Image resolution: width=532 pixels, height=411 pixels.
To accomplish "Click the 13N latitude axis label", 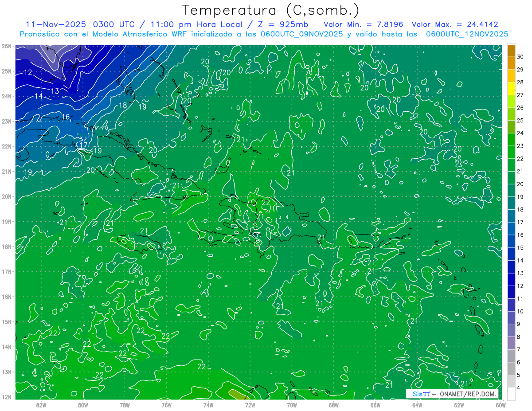I will pyautogui.click(x=6, y=372).
